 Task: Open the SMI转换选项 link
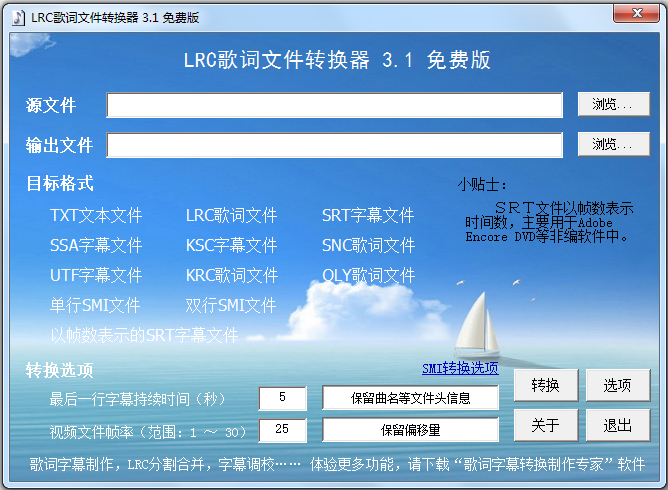pyautogui.click(x=460, y=368)
